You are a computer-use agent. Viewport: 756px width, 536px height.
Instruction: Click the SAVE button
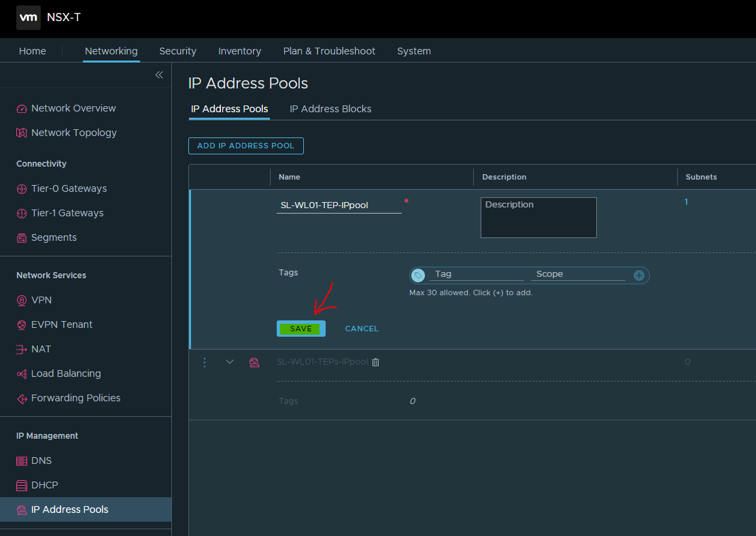[x=301, y=329]
